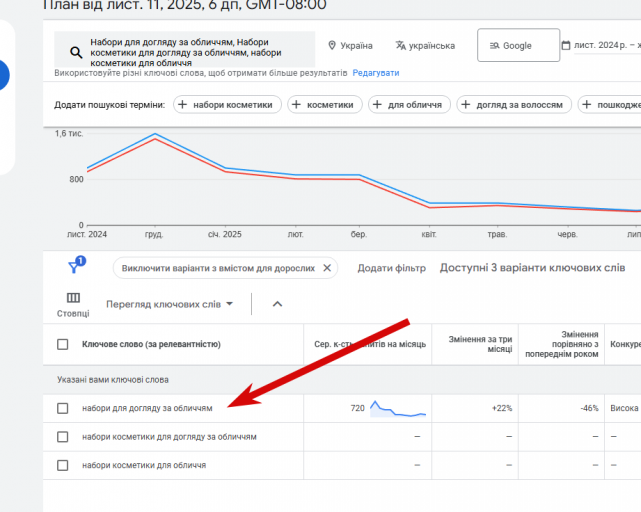
Task: Open the date range calendar icon
Action: click(566, 45)
